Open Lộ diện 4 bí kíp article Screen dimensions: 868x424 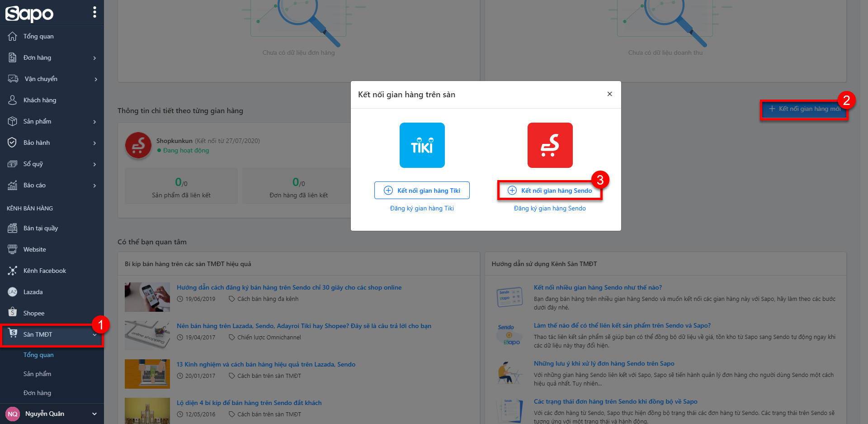tap(249, 403)
